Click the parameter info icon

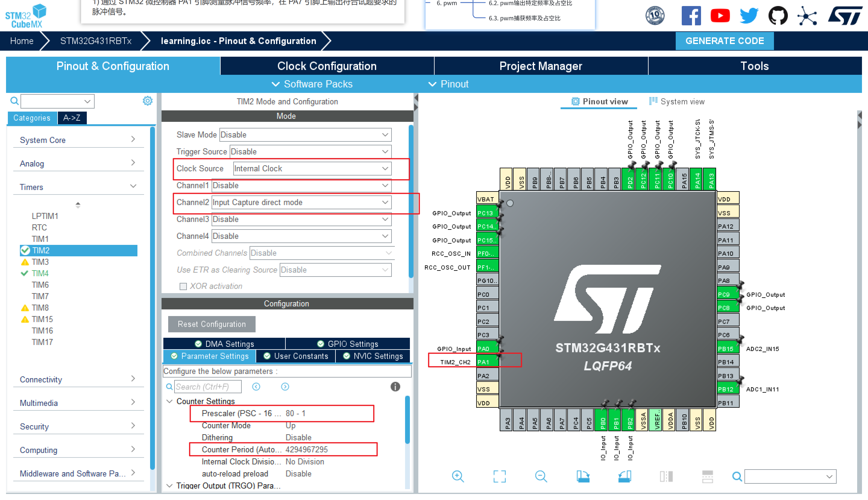(395, 387)
